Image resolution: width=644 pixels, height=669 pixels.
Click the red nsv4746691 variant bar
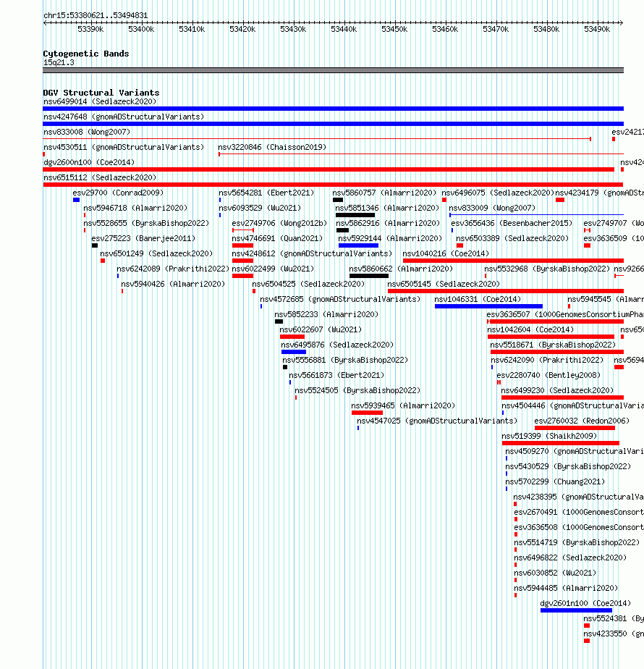[242, 245]
